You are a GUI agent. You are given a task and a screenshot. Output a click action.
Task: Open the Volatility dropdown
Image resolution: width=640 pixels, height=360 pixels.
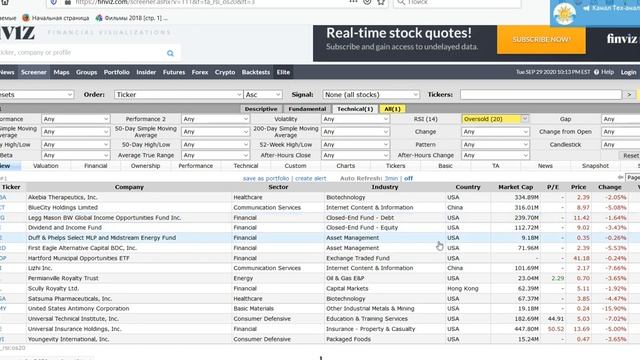(355, 119)
